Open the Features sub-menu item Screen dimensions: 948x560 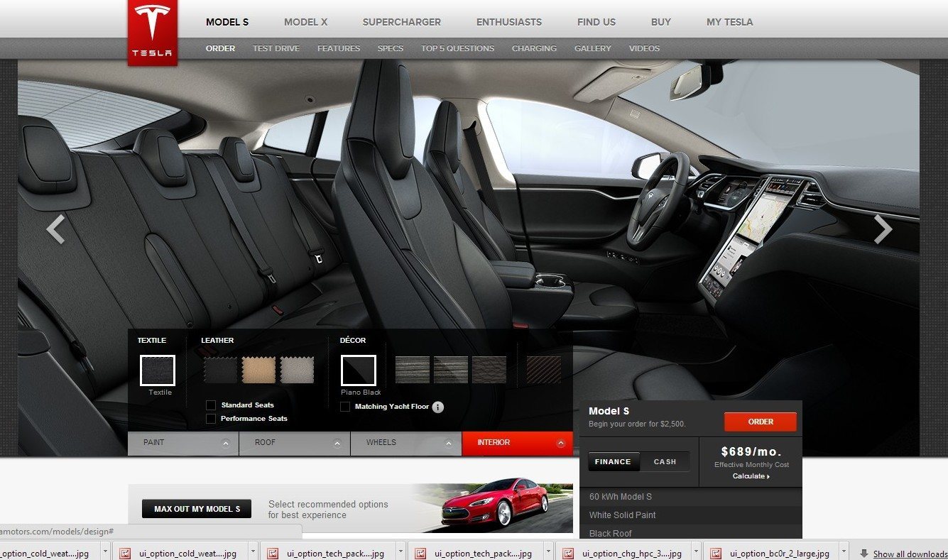tap(339, 48)
